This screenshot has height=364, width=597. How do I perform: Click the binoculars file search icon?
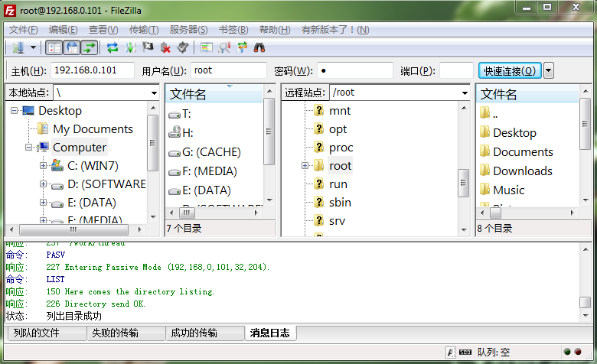259,47
